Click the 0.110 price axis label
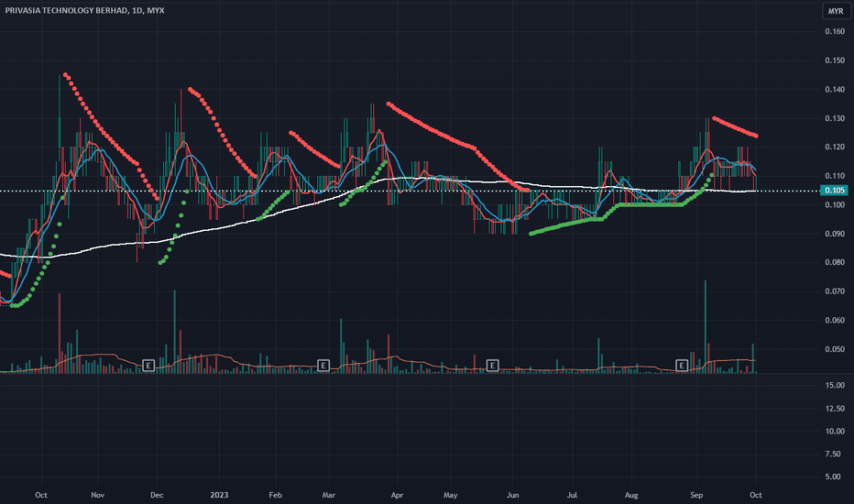854x504 pixels. coord(835,176)
